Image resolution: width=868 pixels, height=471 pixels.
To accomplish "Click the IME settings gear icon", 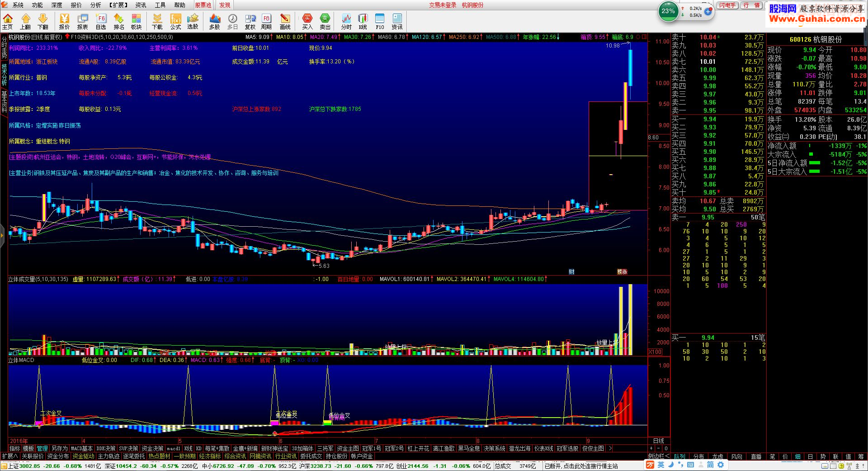I will (721, 465).
